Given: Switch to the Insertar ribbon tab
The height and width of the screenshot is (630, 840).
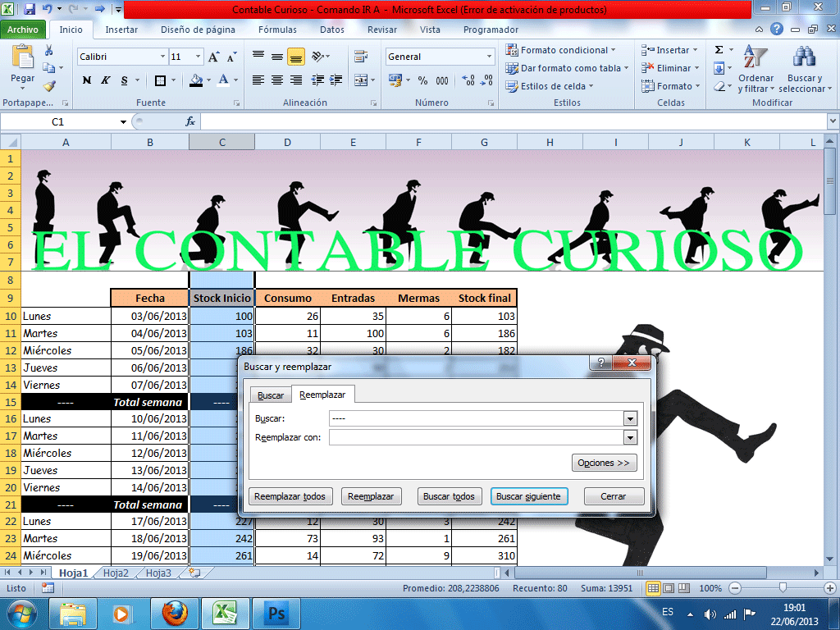Looking at the screenshot, I should (x=121, y=30).
